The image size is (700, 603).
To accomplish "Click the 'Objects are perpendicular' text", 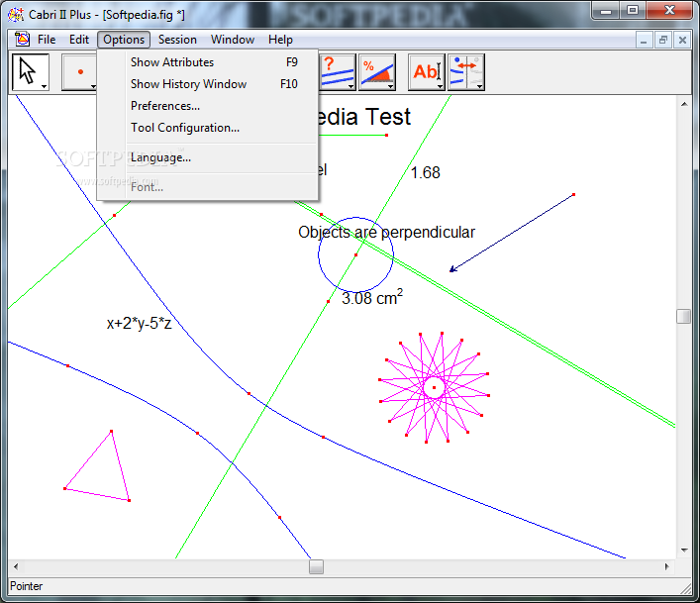I will [386, 232].
